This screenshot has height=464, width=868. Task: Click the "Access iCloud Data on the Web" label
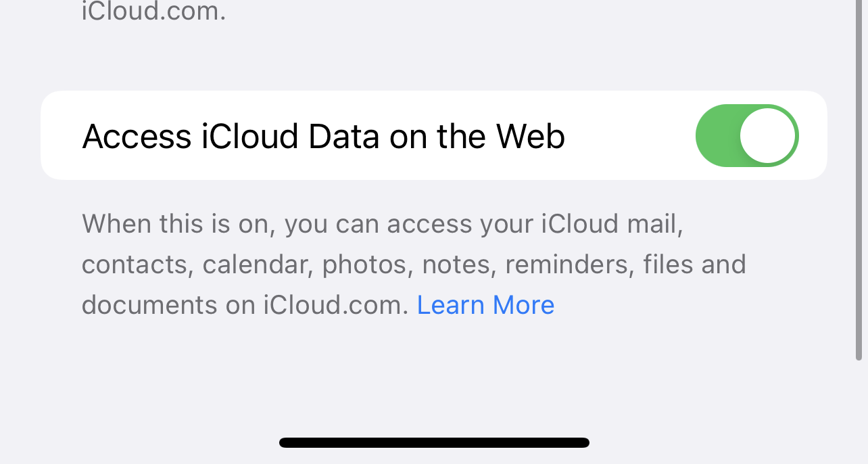pyautogui.click(x=323, y=137)
